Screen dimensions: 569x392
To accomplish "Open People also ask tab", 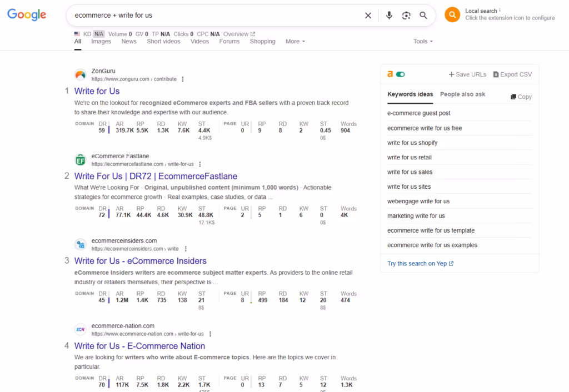I will pos(462,94).
